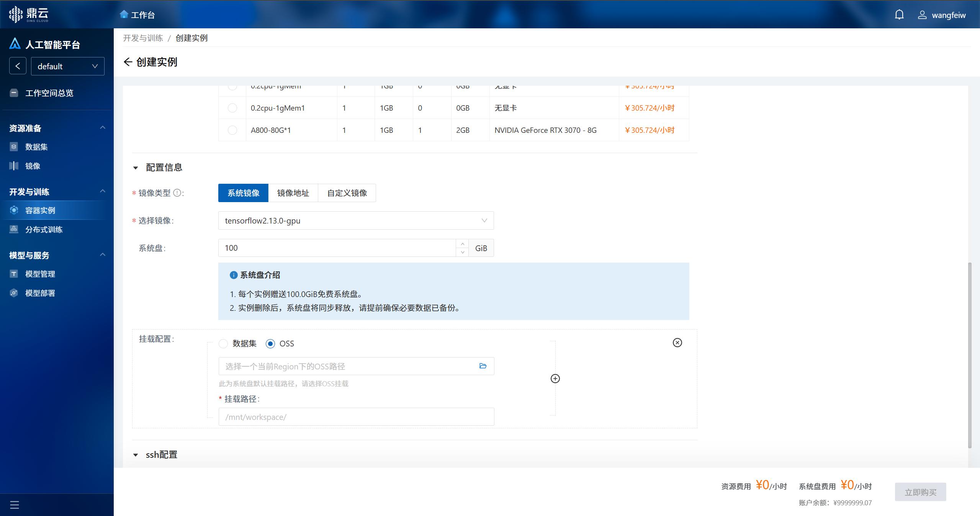
Task: Switch to 镜像地址 tab
Action: [293, 193]
